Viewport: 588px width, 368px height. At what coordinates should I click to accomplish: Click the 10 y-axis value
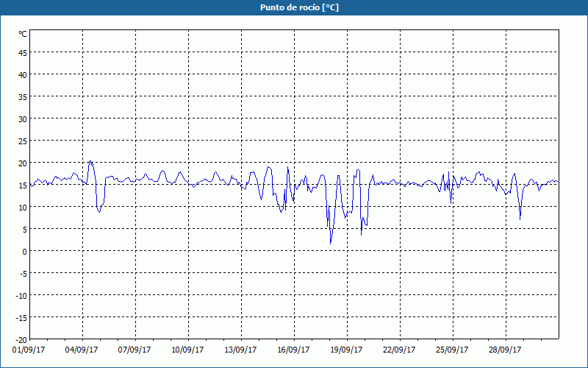[23, 208]
